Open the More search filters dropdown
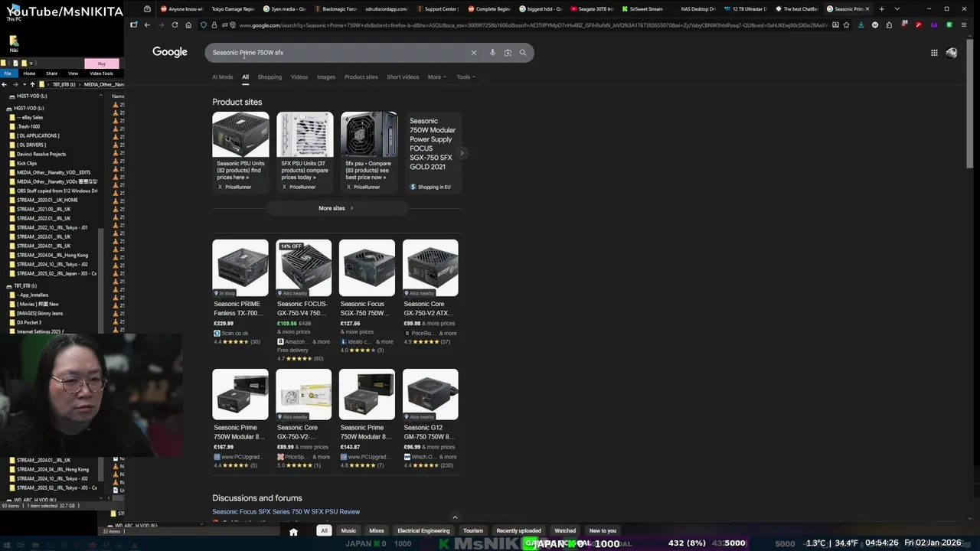Screen dimensions: 980x551 tap(436, 77)
